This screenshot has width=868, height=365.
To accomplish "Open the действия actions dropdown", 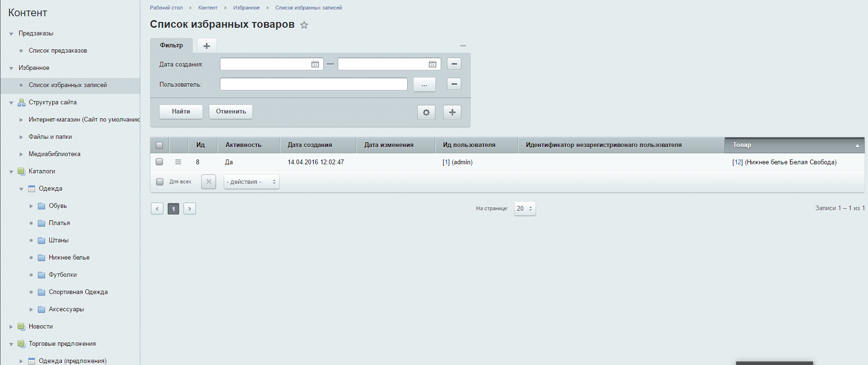I will [251, 182].
